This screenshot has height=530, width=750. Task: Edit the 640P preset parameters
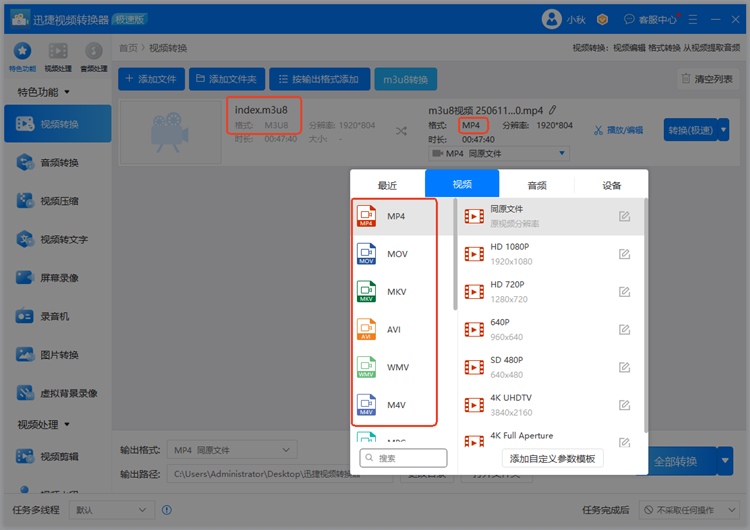[624, 330]
